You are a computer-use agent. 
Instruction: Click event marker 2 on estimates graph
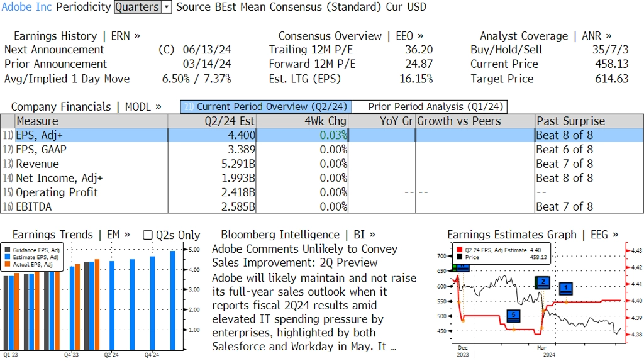point(543,282)
